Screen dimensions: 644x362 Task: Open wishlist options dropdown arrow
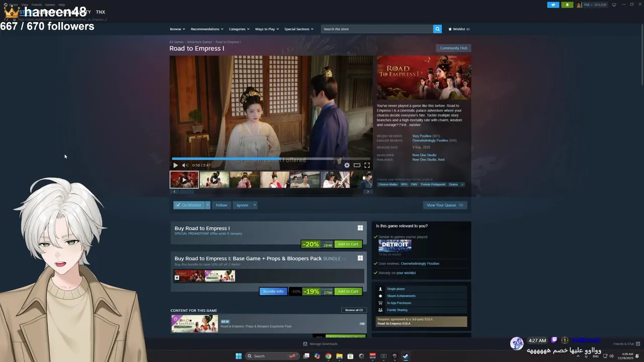click(207, 205)
